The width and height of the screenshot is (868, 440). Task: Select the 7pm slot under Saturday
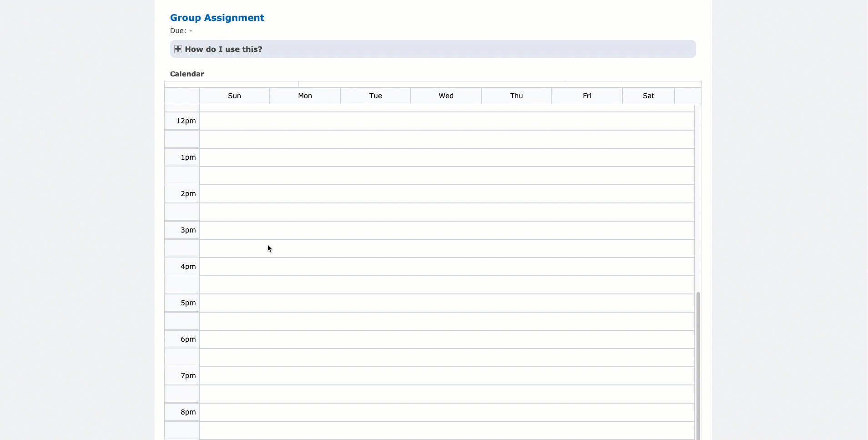pos(648,376)
